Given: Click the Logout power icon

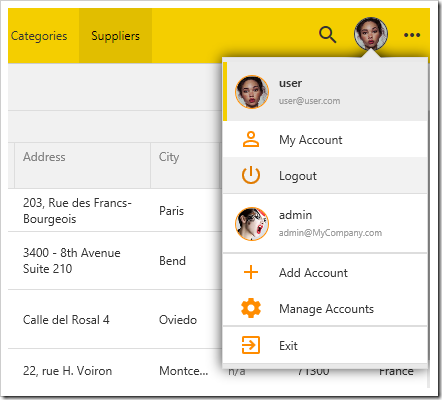Looking at the screenshot, I should 251,175.
